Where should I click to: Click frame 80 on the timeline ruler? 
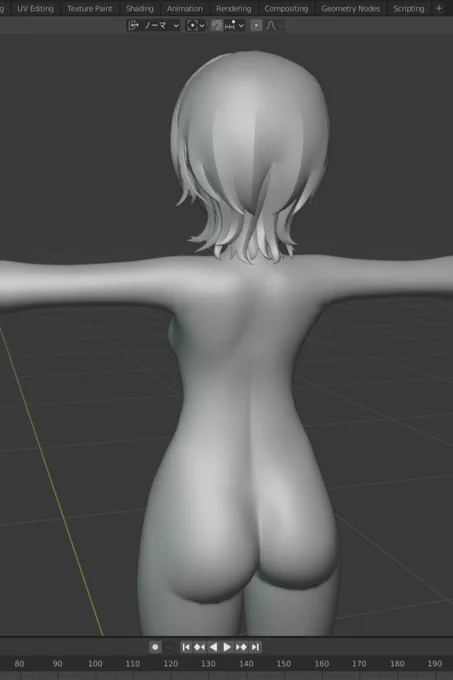pos(19,664)
